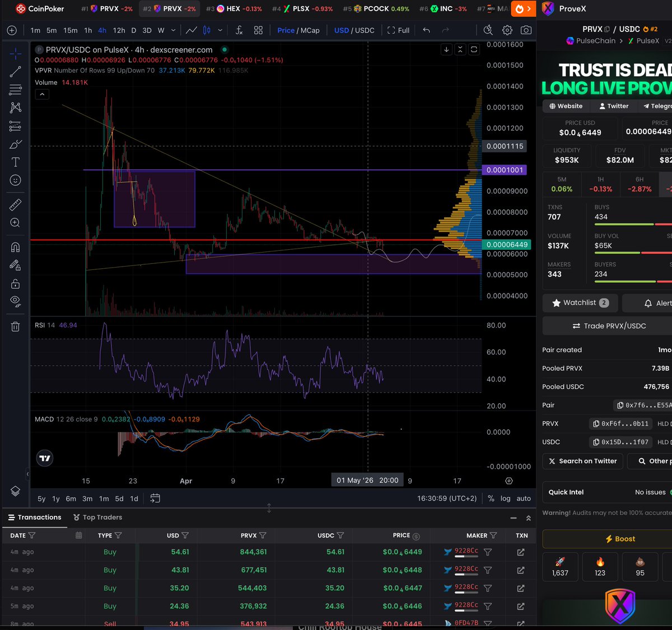The width and height of the screenshot is (672, 630).
Task: Undo the last chart action
Action: tap(427, 30)
